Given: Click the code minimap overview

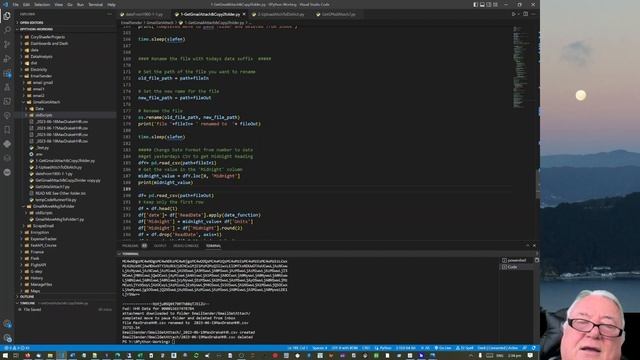Looking at the screenshot, I should 521,67.
